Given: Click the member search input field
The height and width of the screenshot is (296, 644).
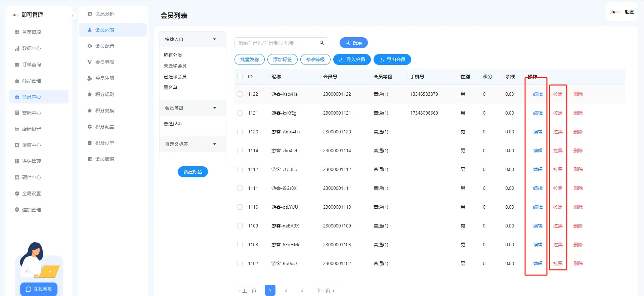Looking at the screenshot, I should click(x=277, y=43).
